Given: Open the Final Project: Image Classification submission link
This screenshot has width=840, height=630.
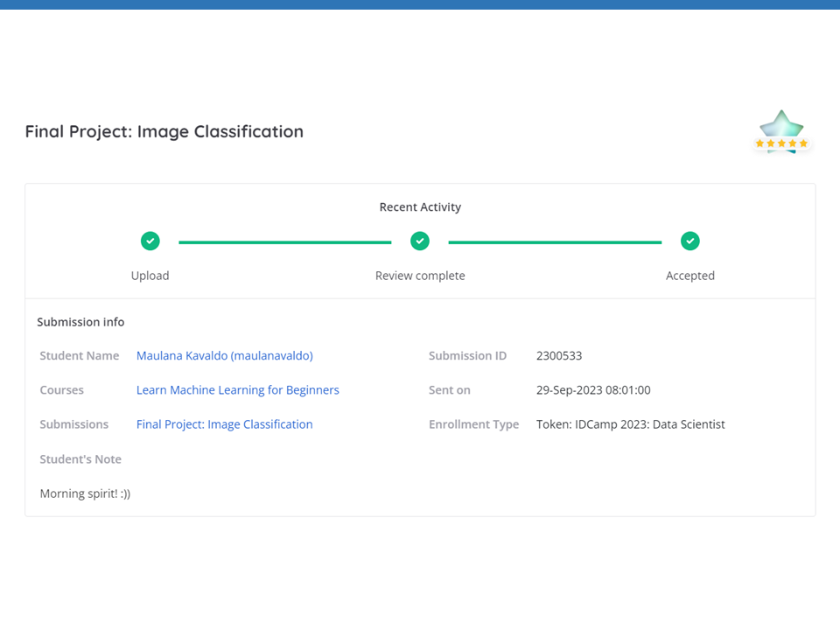Looking at the screenshot, I should coord(224,424).
